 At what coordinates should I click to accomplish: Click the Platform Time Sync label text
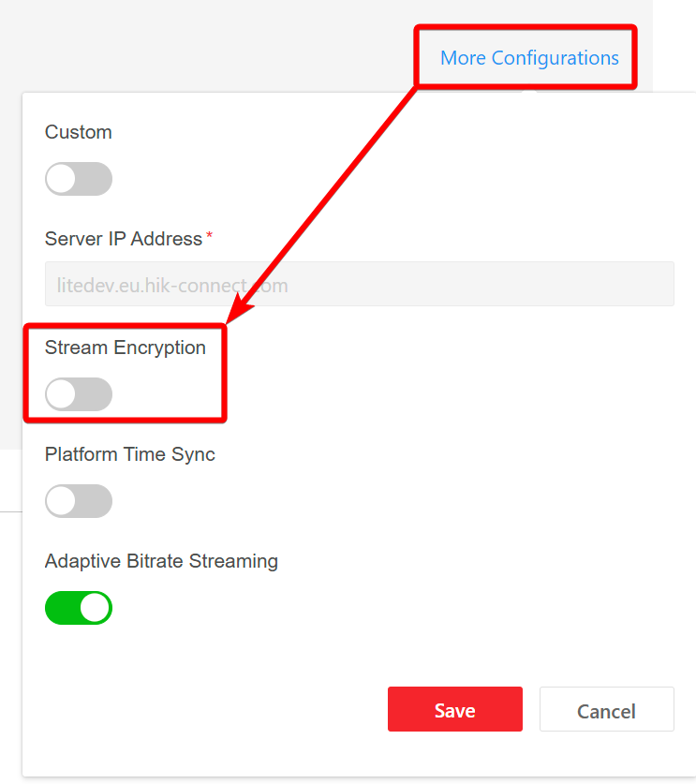point(130,454)
